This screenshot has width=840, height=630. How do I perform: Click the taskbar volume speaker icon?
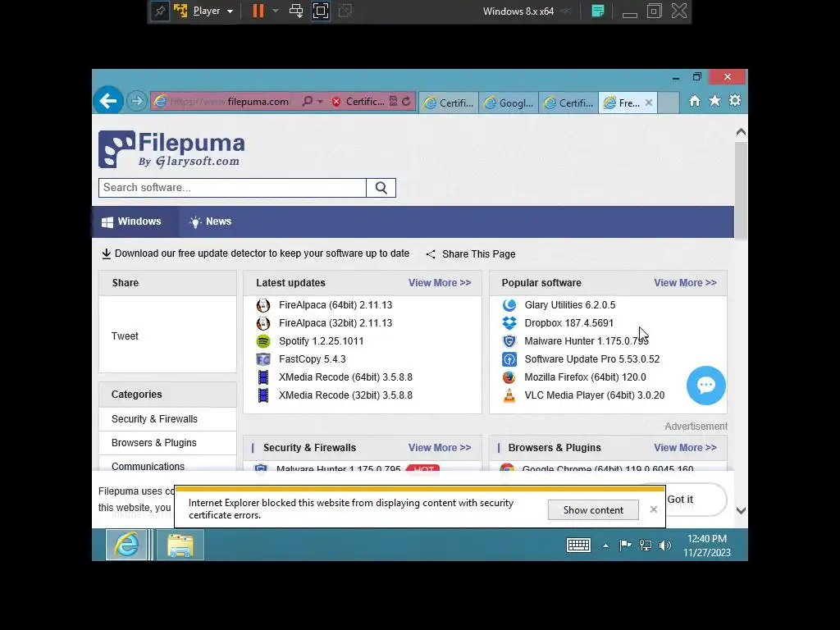pyautogui.click(x=664, y=546)
